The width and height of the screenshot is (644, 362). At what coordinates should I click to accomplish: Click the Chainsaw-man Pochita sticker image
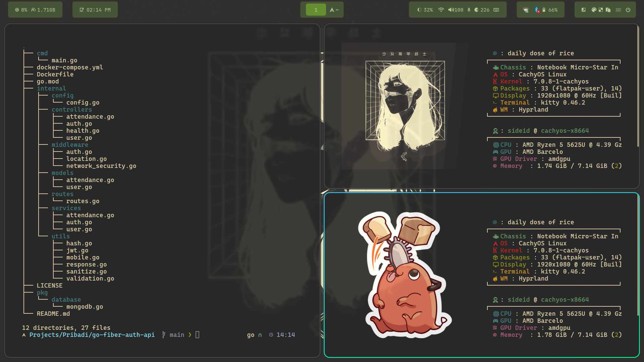tap(405, 275)
